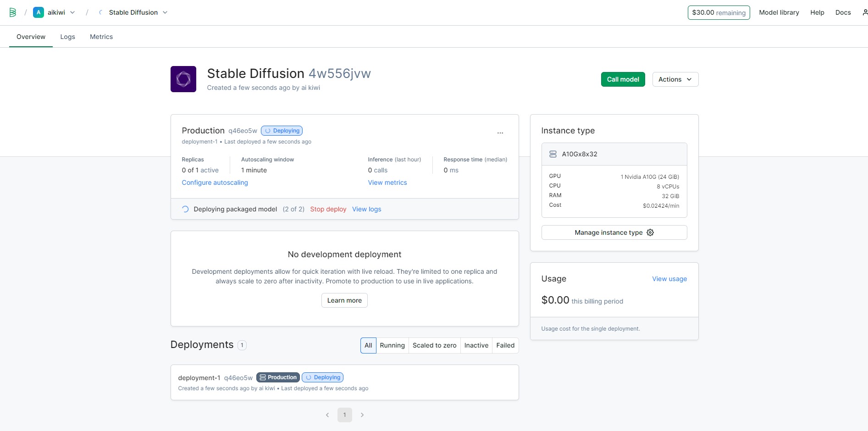
Task: Click the Production badge on deployment-1 row
Action: (278, 377)
